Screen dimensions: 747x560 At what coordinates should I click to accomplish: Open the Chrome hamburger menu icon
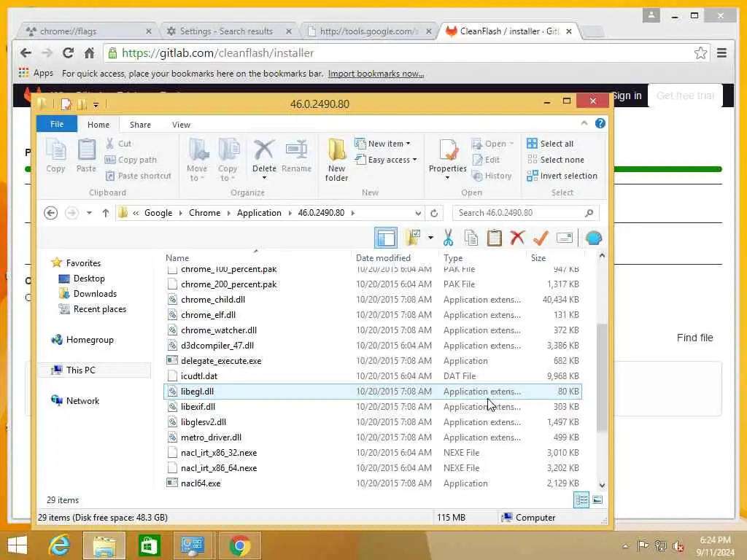pyautogui.click(x=721, y=52)
